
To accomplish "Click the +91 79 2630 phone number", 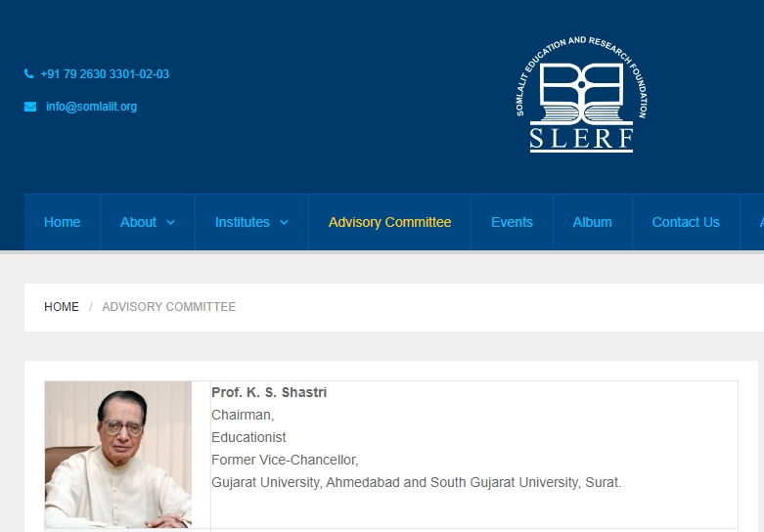I will [x=105, y=74].
